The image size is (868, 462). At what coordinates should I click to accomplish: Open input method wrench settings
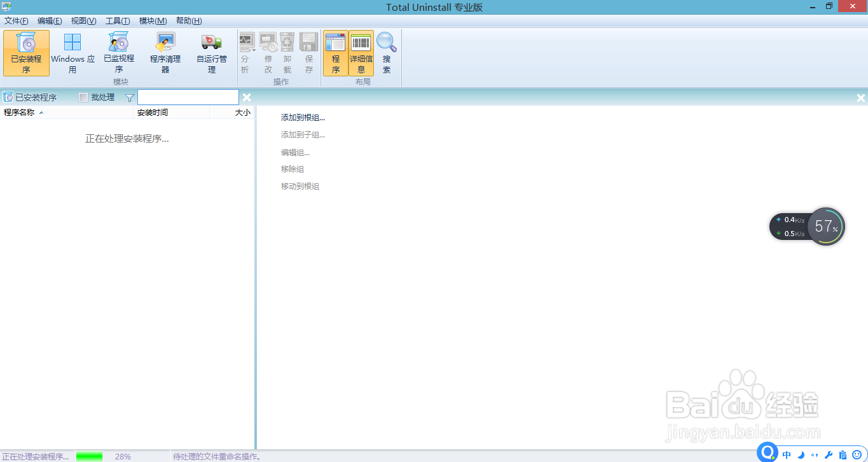pyautogui.click(x=829, y=455)
